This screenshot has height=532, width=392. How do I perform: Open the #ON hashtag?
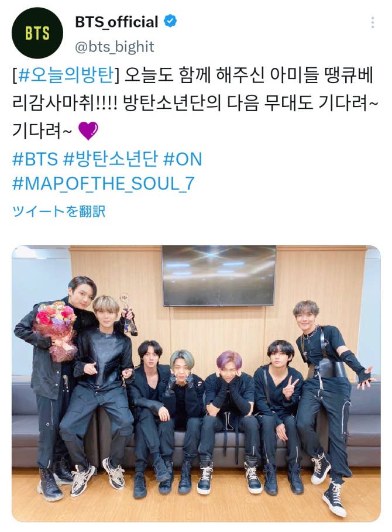click(x=183, y=159)
